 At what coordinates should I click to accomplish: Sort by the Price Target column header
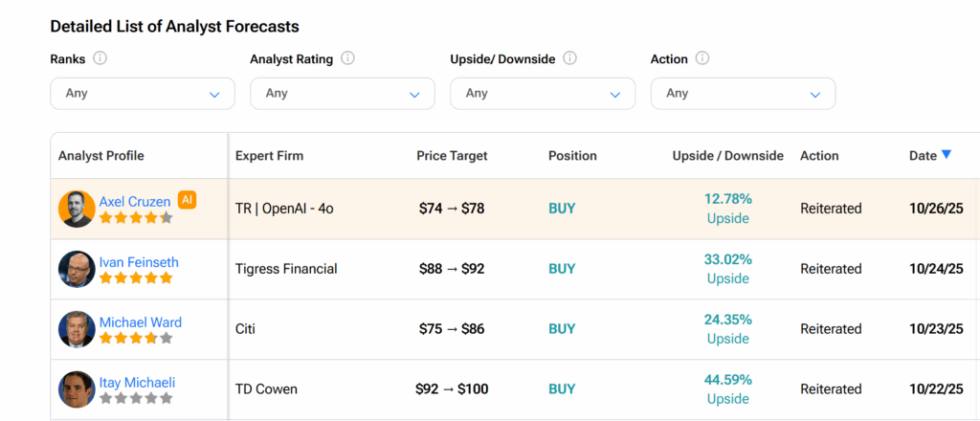point(452,156)
